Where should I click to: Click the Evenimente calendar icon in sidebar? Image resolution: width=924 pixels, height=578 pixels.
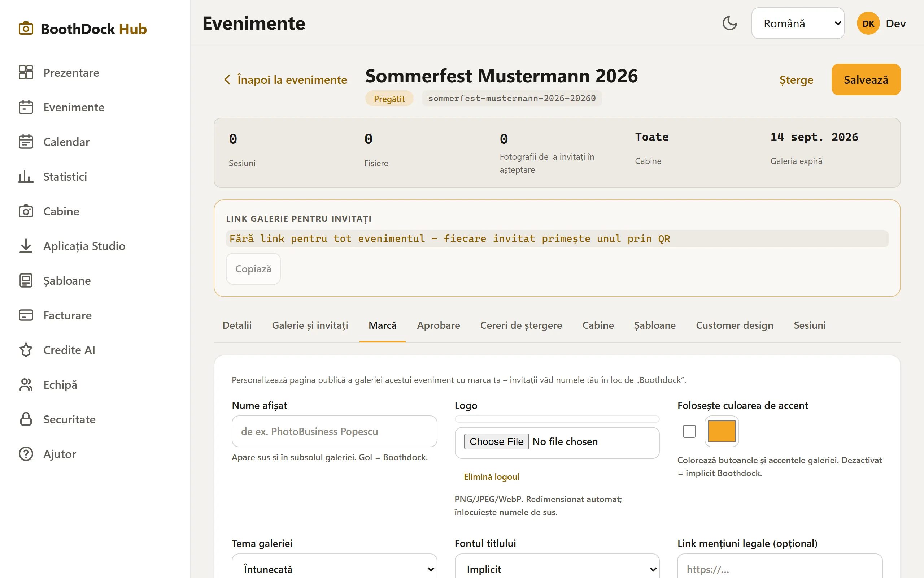click(26, 107)
